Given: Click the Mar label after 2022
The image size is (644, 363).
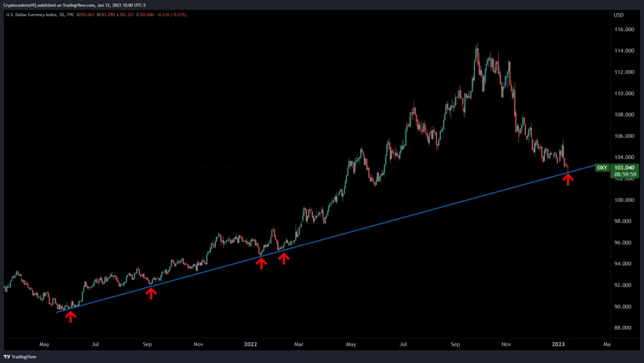Looking at the screenshot, I should [299, 344].
